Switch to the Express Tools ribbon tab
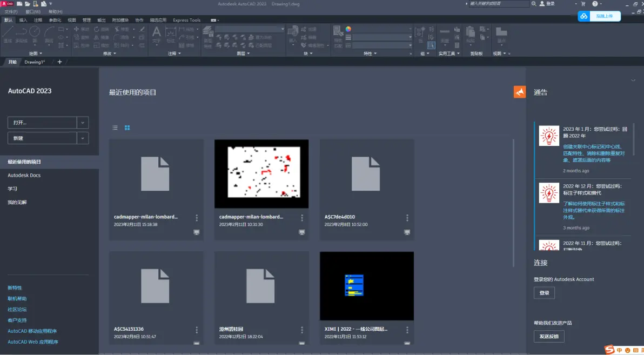 coord(187,20)
